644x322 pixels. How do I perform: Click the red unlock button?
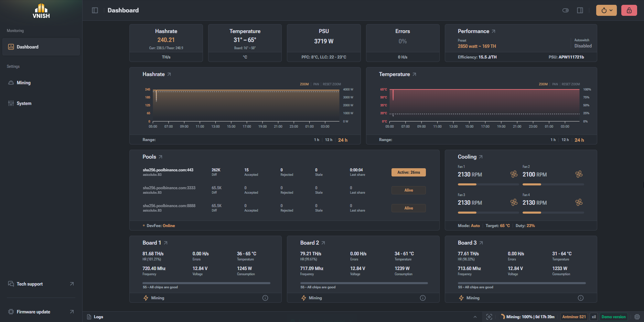629,10
